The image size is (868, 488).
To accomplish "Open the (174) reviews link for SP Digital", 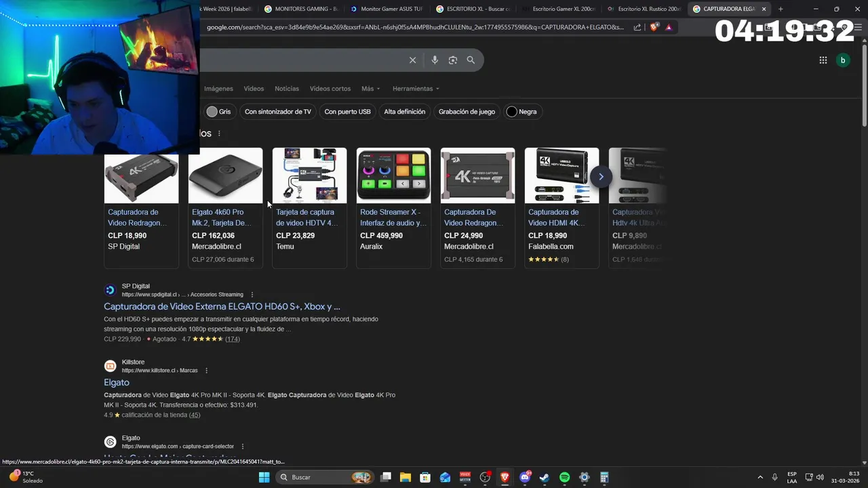I will [233, 339].
